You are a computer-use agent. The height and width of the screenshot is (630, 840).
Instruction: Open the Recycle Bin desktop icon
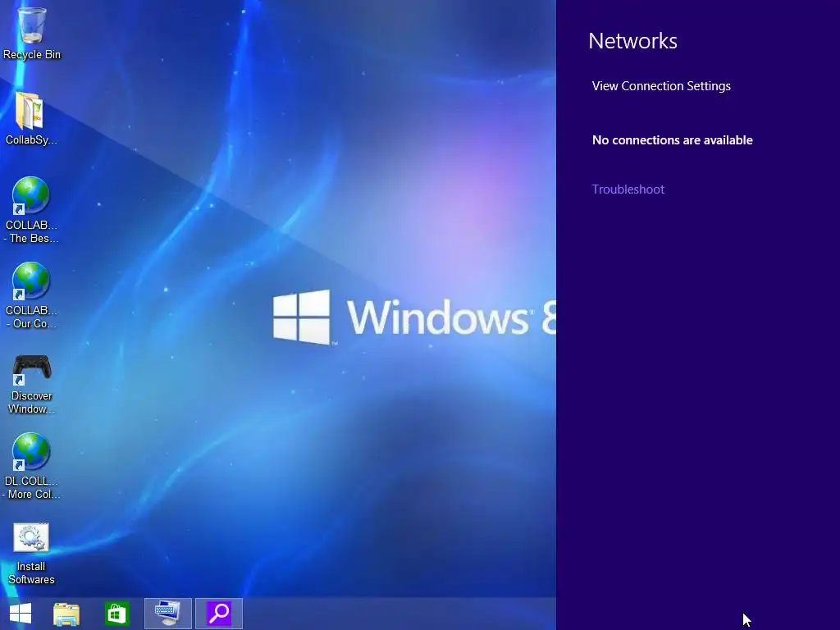32,33
